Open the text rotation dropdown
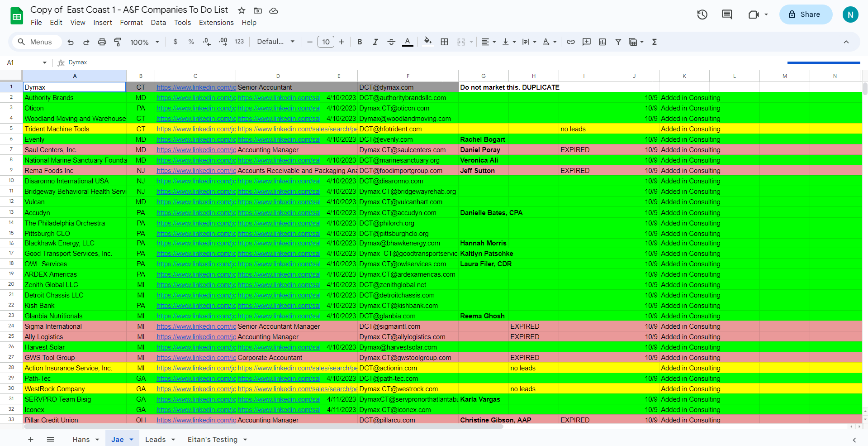The image size is (868, 446). (x=550, y=42)
